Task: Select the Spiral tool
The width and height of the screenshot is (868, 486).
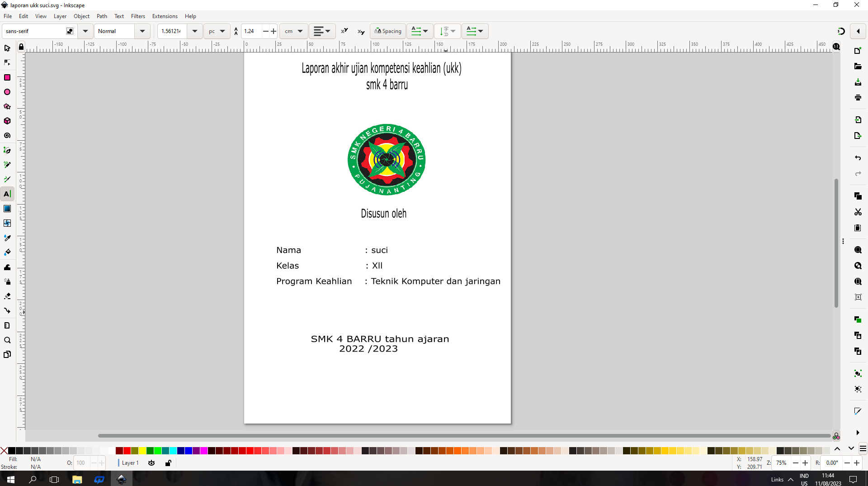Action: pos(7,135)
